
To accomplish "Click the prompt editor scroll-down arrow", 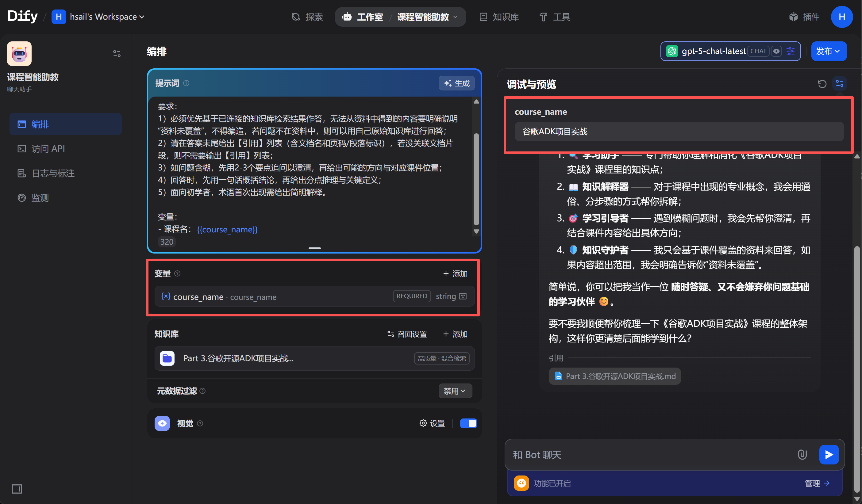I will [x=476, y=231].
